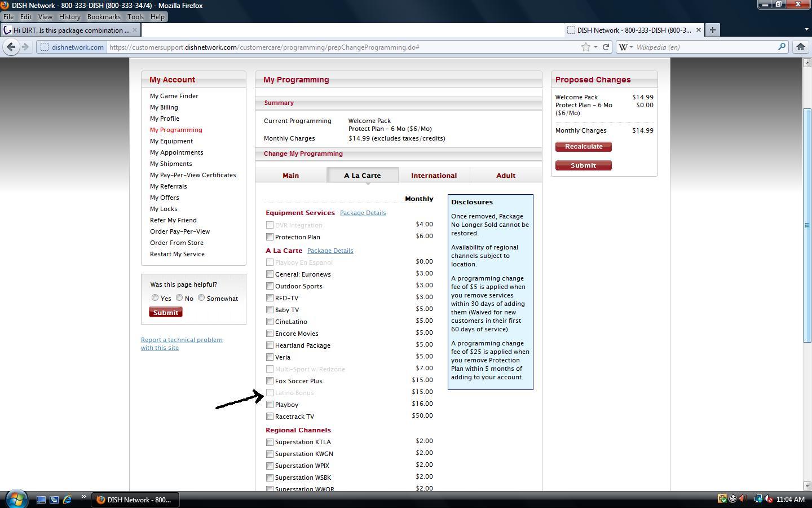This screenshot has height=508, width=812.
Task: Click the search magnifier icon in Wikipedia box
Action: pyautogui.click(x=782, y=47)
